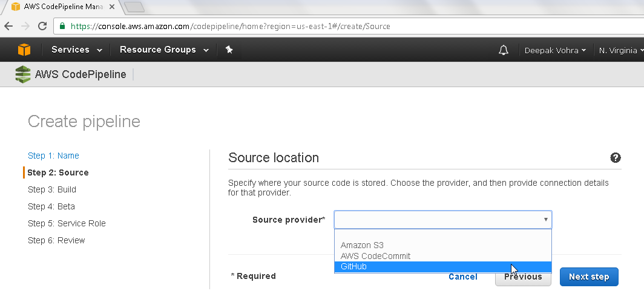Open the notifications bell icon

[504, 50]
